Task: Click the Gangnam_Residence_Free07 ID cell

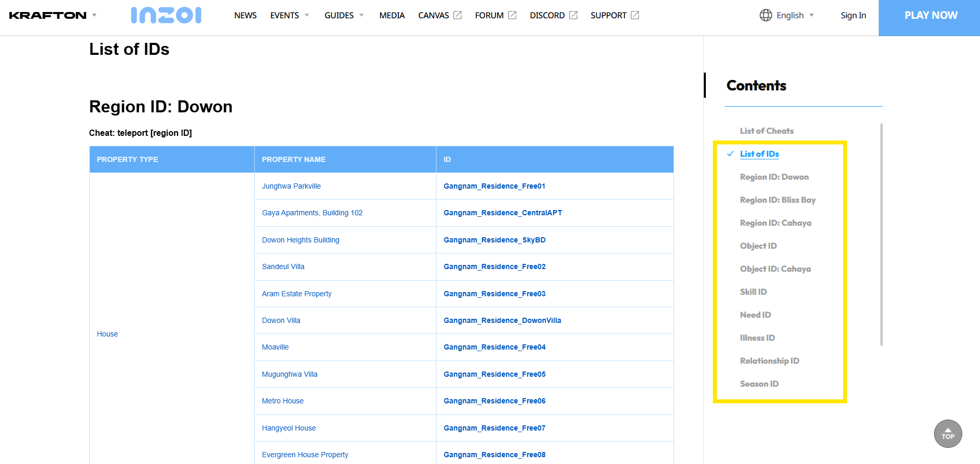Action: (x=554, y=428)
